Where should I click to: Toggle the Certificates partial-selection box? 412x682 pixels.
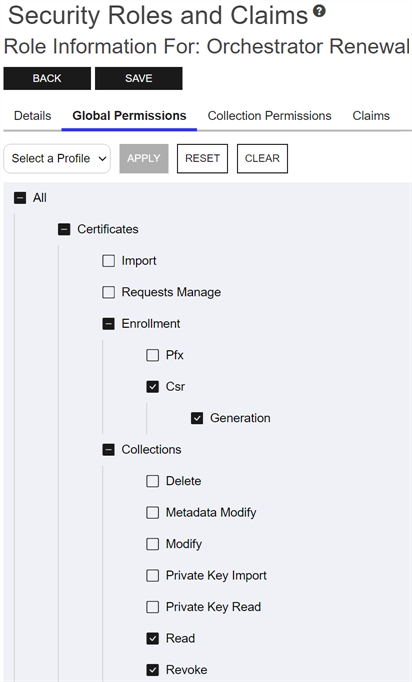[64, 229]
